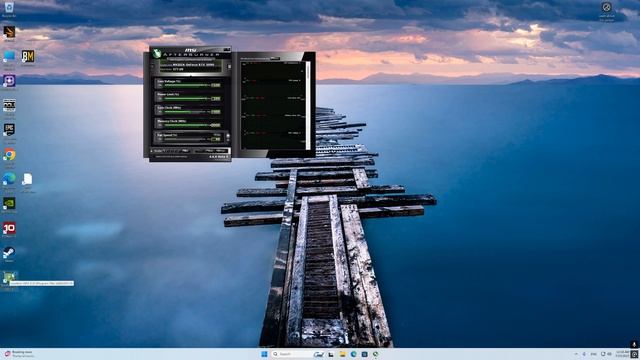Click the Afterburner icon in the taskbar

coord(376,354)
